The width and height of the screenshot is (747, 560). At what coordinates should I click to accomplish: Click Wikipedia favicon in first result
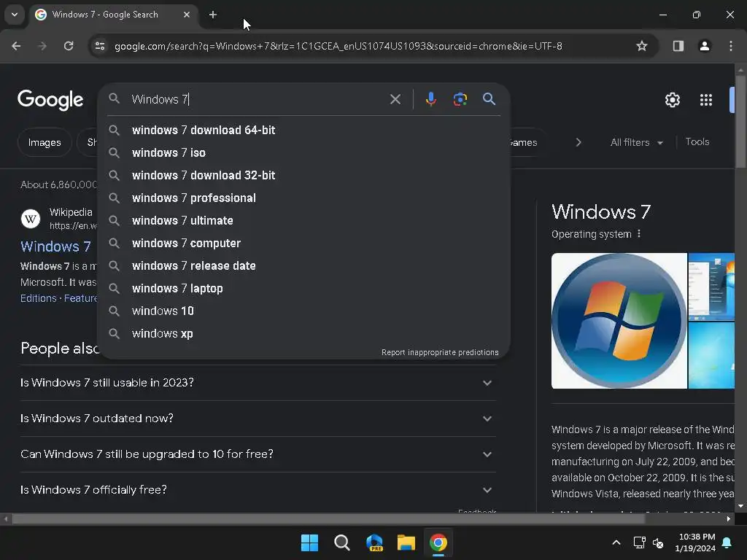(x=31, y=219)
